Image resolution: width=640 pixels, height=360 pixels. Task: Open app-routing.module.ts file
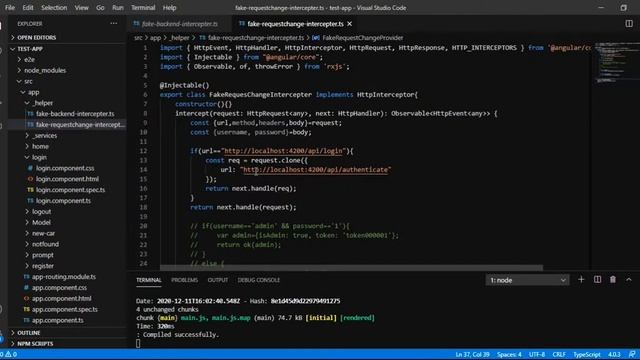point(64,277)
